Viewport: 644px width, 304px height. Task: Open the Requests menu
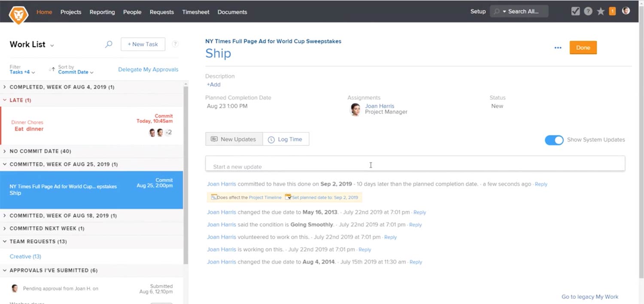(x=162, y=12)
